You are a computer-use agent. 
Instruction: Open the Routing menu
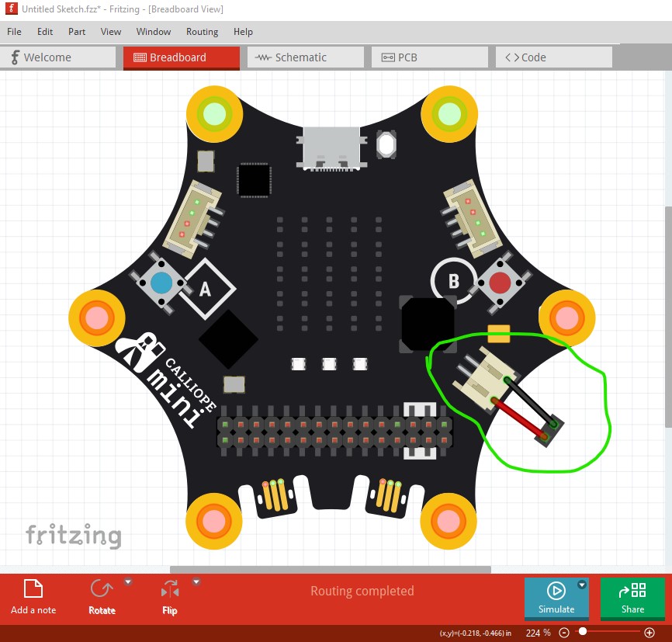pyautogui.click(x=202, y=32)
